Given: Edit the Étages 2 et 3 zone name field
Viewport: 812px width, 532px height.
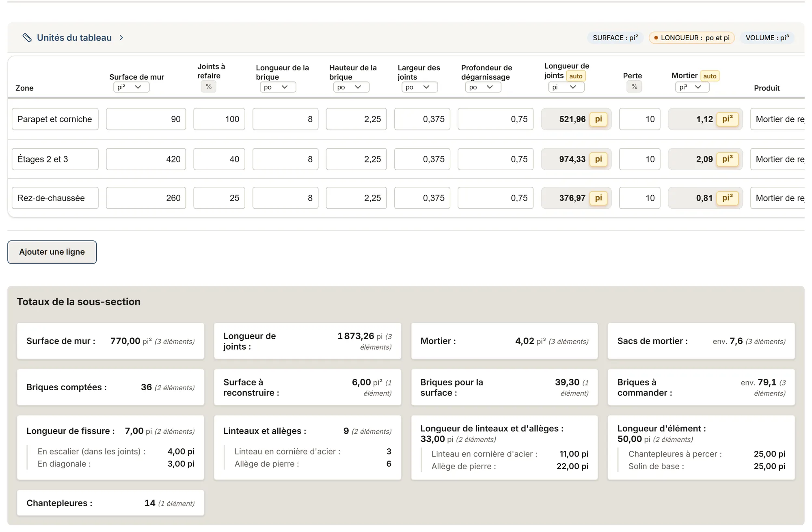Looking at the screenshot, I should (x=55, y=159).
